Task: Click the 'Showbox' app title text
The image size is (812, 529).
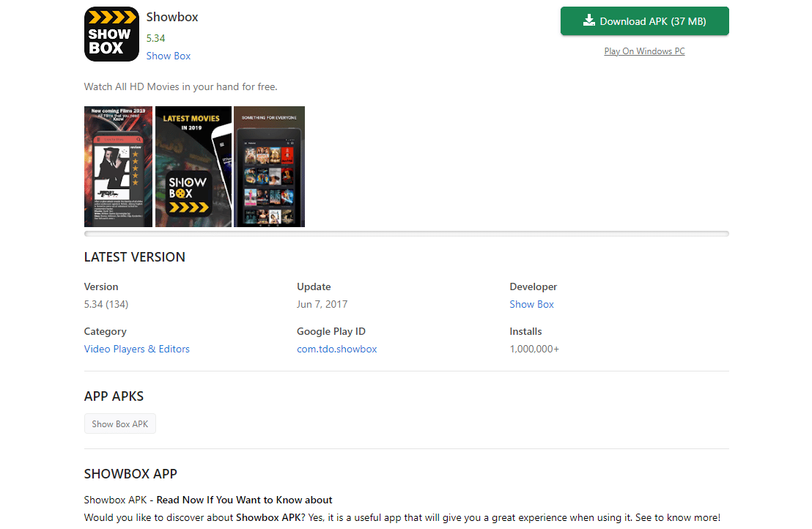Action: point(172,17)
